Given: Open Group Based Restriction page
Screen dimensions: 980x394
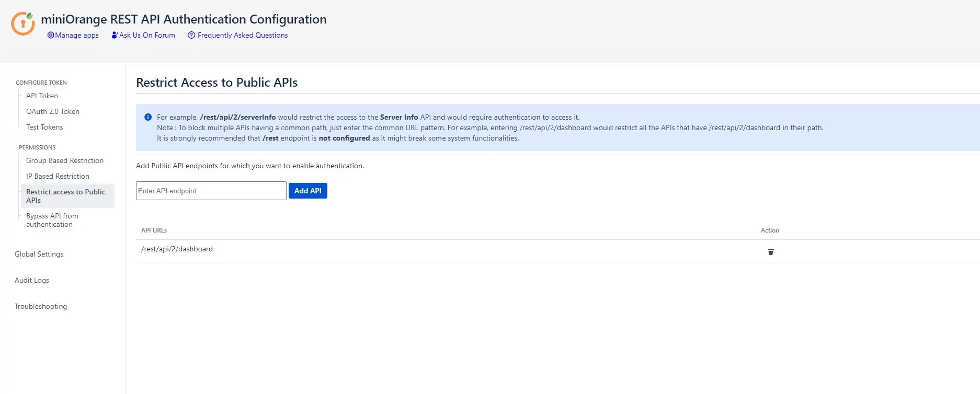Looking at the screenshot, I should pos(65,160).
